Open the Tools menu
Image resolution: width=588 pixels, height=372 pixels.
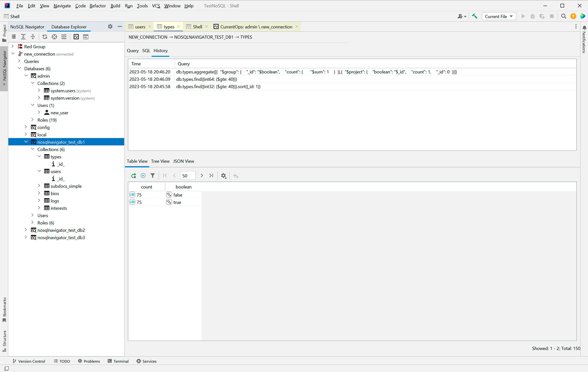[142, 6]
